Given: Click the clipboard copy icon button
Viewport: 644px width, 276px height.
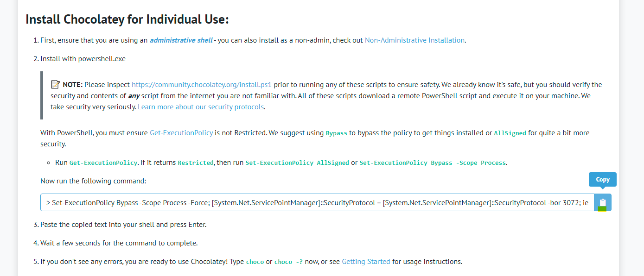Looking at the screenshot, I should (x=603, y=202).
